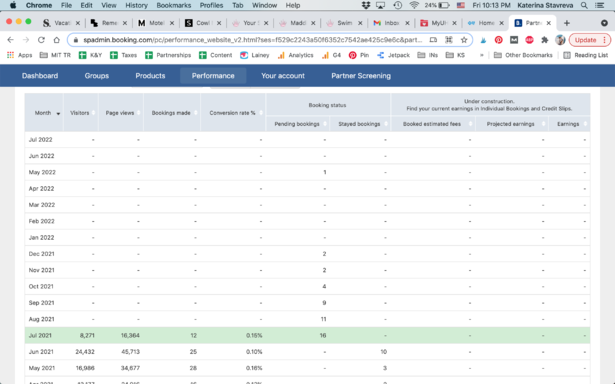Open Your account nav item
Image resolution: width=615 pixels, height=384 pixels.
(283, 76)
